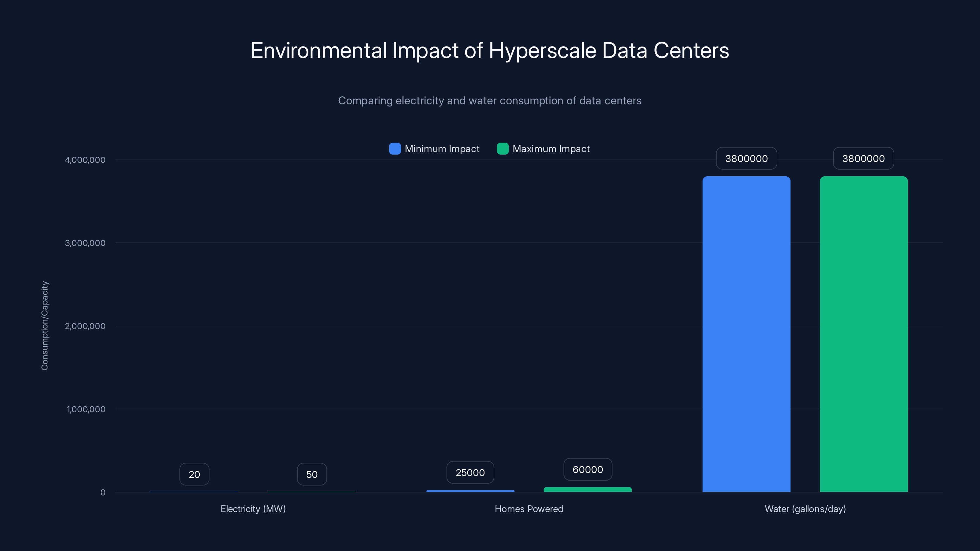Toggle the 3800000 label above the blue bar
Image resolution: width=980 pixels, height=551 pixels.
coord(746,158)
